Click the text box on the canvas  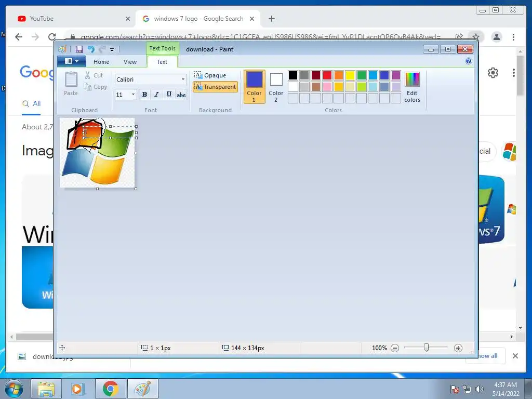(x=110, y=132)
